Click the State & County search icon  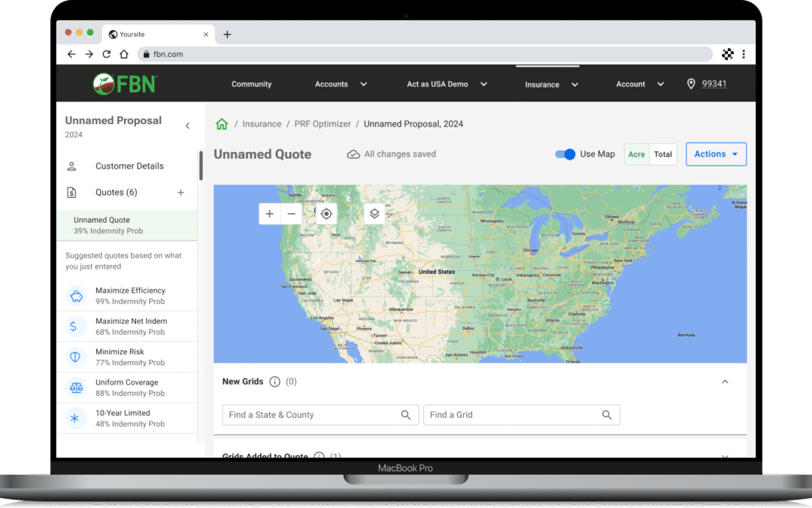tap(406, 415)
